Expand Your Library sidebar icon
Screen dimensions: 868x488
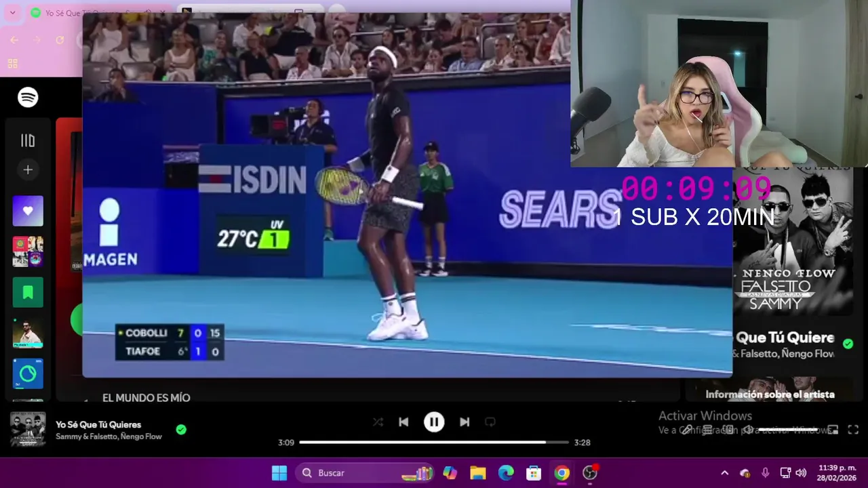click(x=28, y=140)
